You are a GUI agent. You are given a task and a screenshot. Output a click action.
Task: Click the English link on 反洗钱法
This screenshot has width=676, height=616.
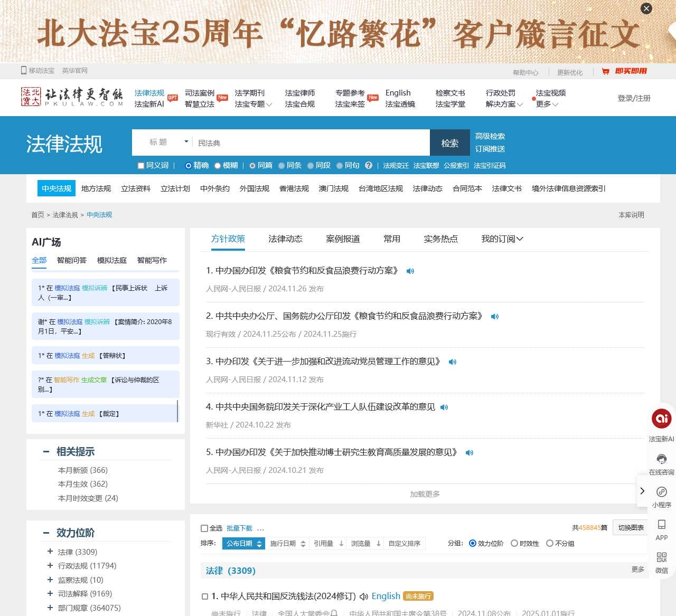[x=386, y=596]
